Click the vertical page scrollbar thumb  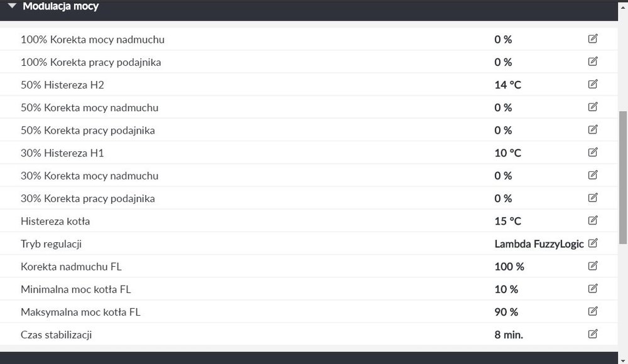point(623,177)
